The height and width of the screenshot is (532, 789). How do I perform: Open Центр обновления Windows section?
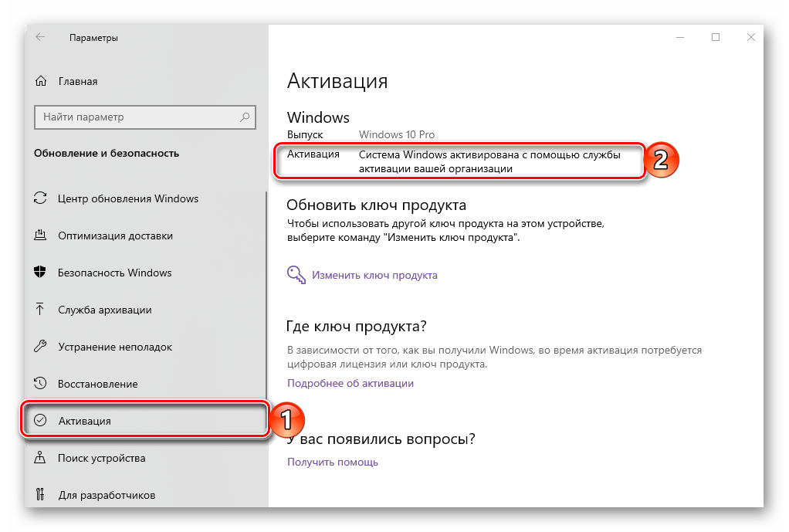click(x=128, y=198)
